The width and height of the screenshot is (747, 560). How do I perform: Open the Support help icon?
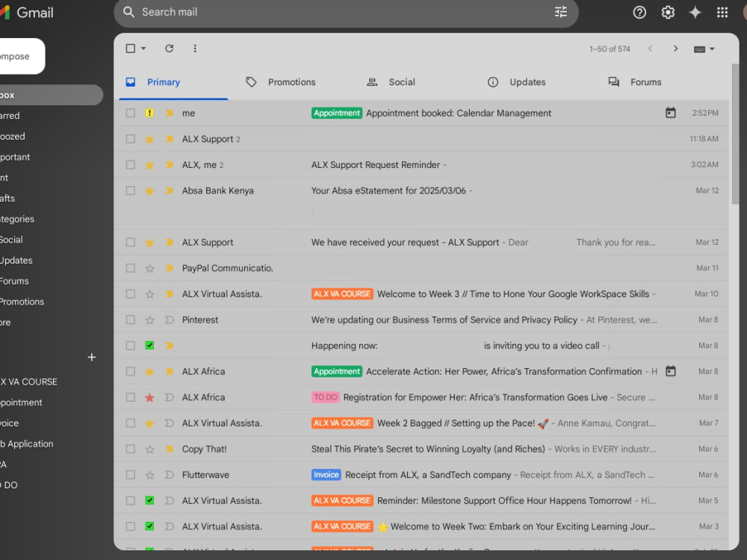pyautogui.click(x=639, y=13)
